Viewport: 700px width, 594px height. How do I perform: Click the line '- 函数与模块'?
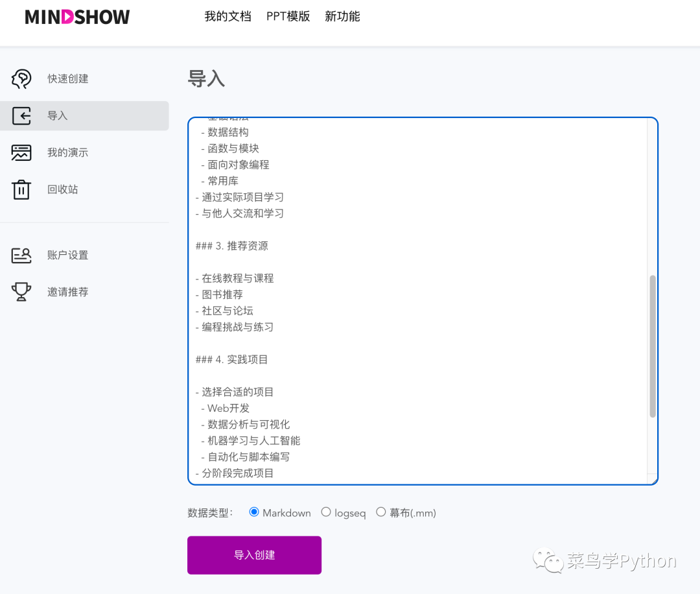click(229, 148)
